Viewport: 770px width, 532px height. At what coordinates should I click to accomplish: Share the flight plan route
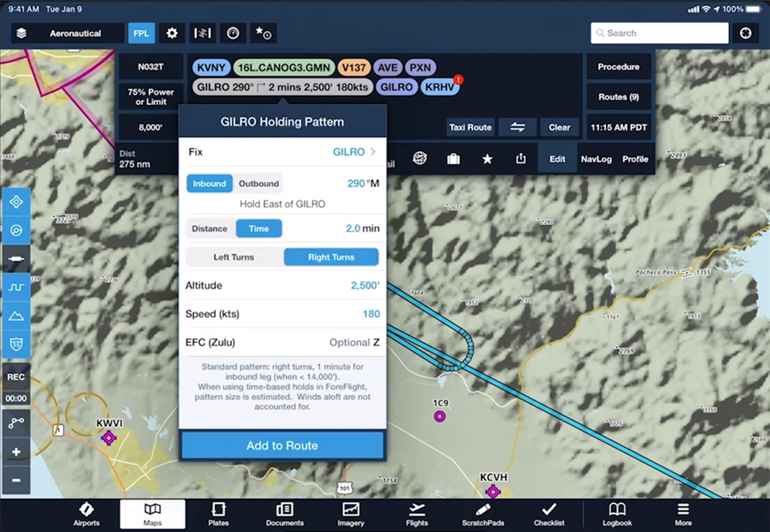coord(521,158)
